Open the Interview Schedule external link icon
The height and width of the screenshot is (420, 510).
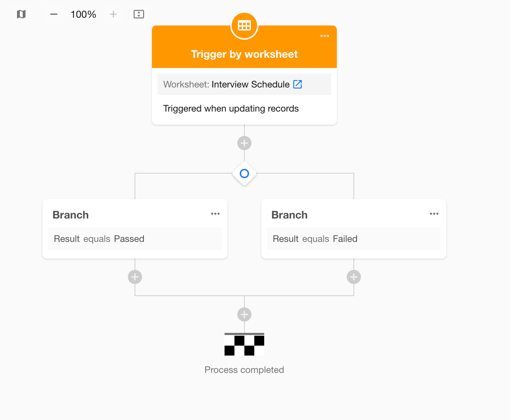click(x=297, y=84)
